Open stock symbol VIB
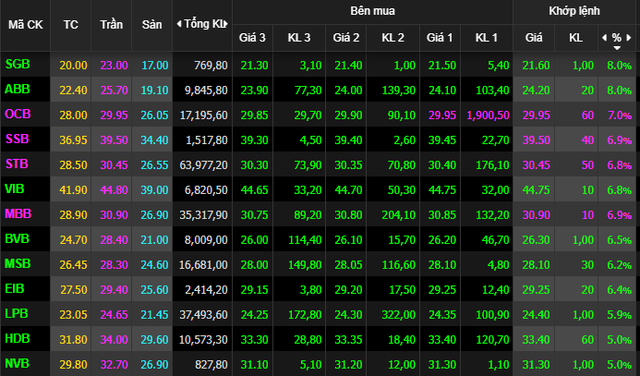 coord(14,189)
